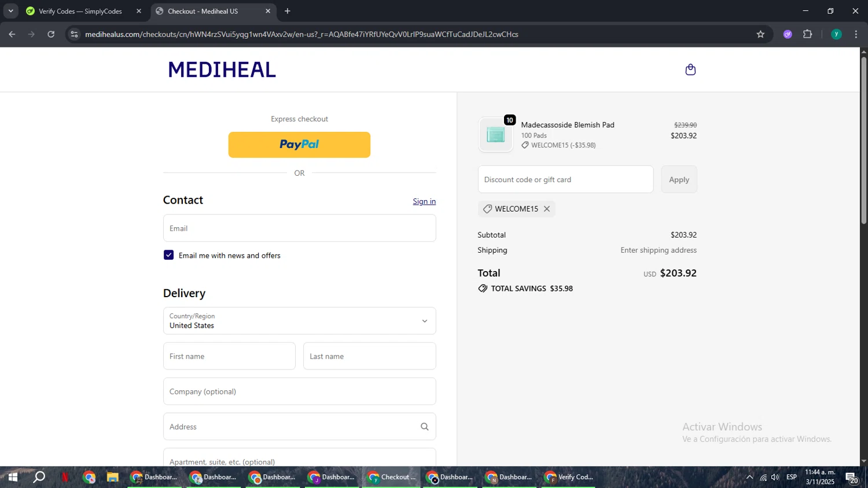This screenshot has height=488, width=868.
Task: Click the ESP language indicator
Action: pyautogui.click(x=792, y=477)
